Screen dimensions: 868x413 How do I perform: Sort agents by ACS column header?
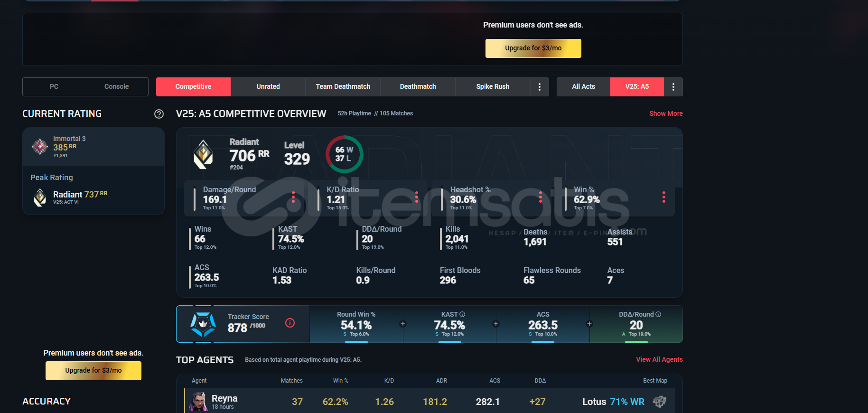click(x=495, y=381)
